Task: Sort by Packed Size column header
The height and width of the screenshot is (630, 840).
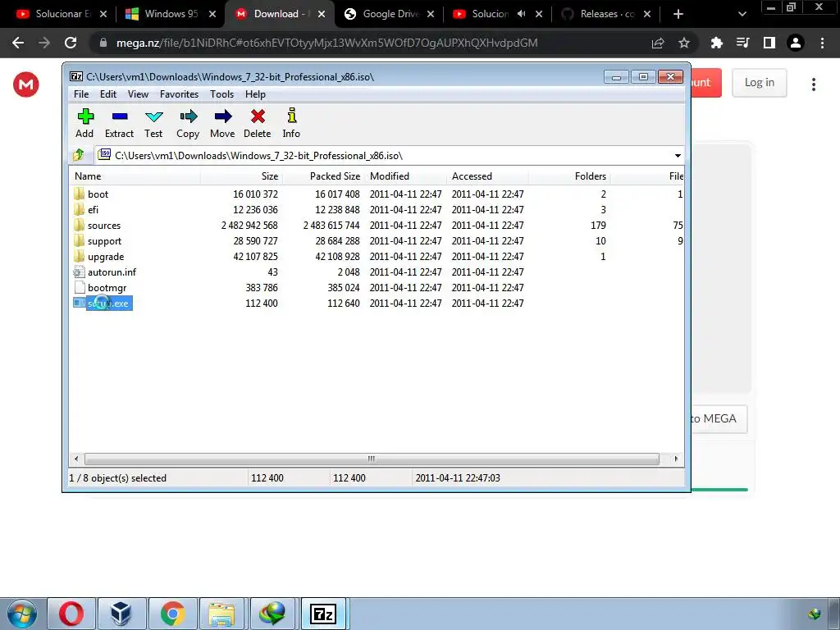Action: click(x=323, y=176)
